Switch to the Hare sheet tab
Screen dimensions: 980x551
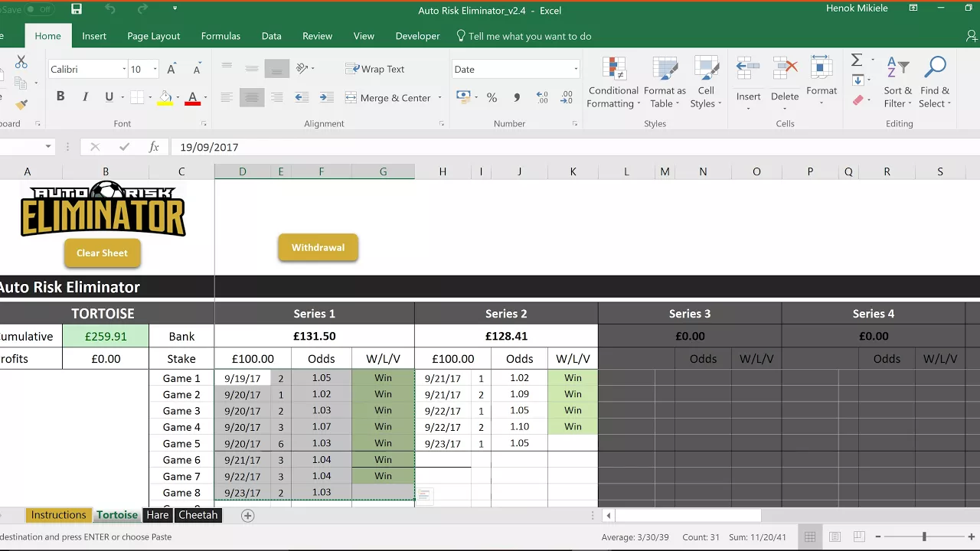157,515
